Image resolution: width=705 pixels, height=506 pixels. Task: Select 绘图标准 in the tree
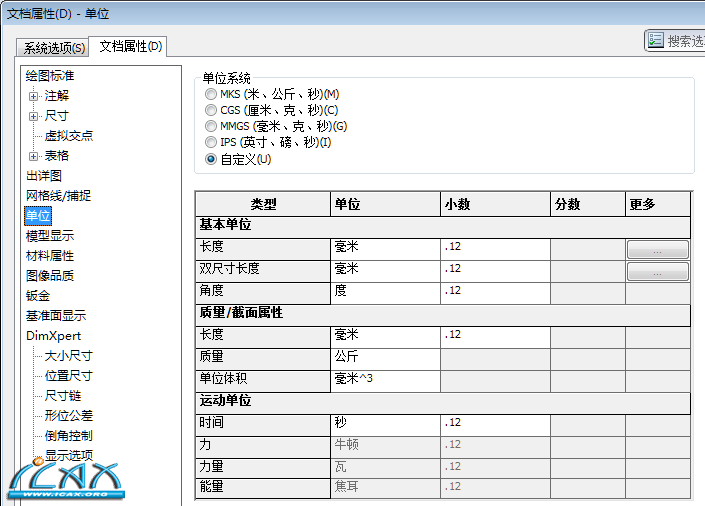point(50,76)
